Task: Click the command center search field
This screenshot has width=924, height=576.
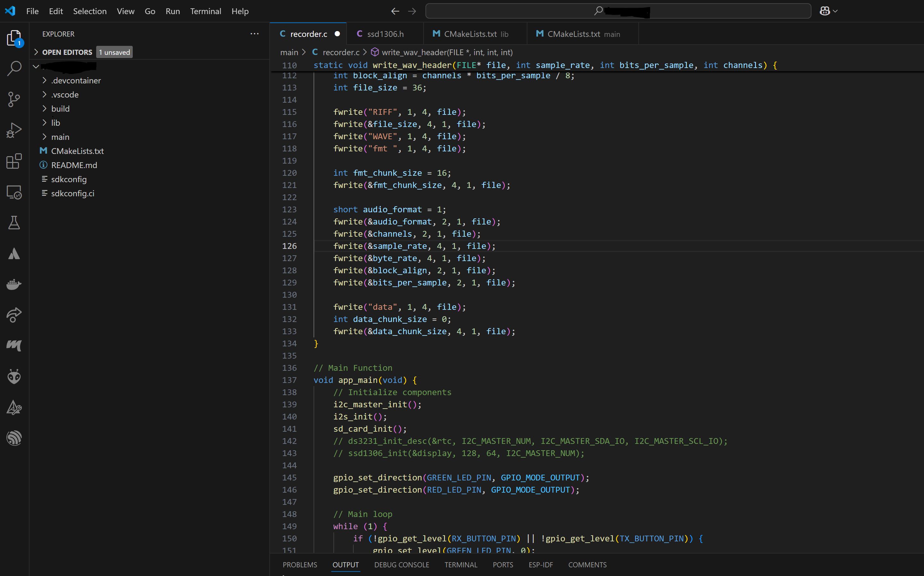Action: pos(617,12)
